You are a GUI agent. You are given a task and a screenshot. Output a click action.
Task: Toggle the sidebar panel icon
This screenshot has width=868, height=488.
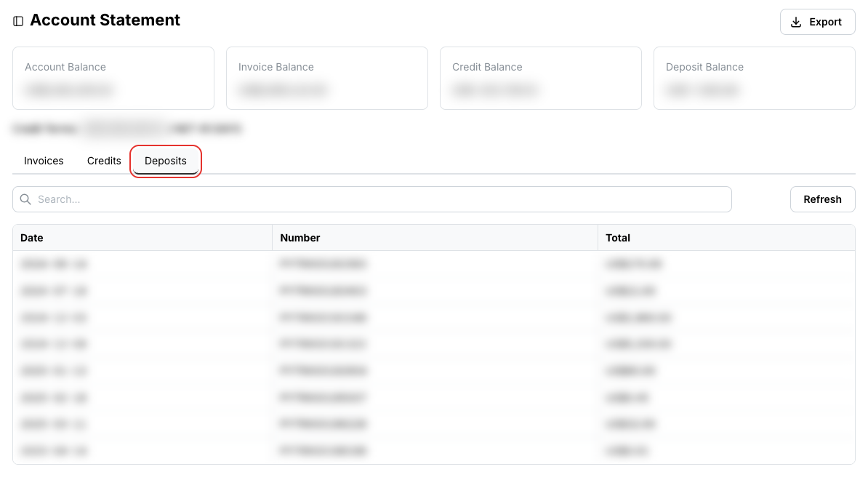[x=18, y=21]
